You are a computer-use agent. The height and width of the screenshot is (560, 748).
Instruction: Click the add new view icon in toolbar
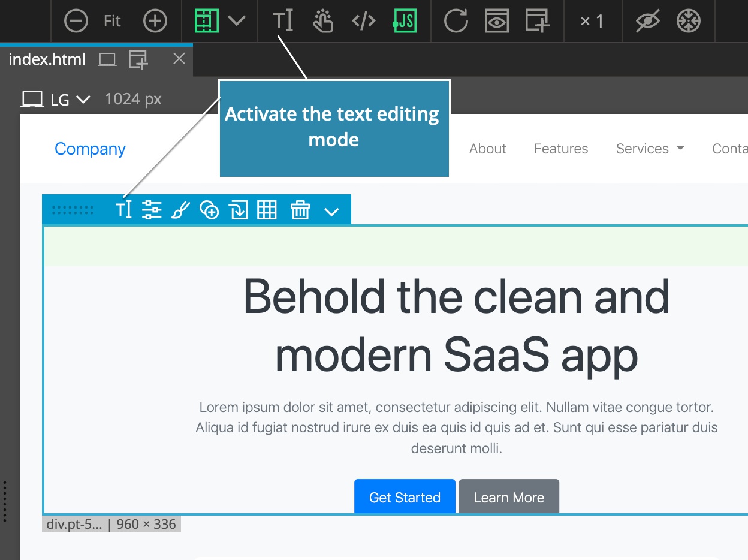[x=537, y=21]
